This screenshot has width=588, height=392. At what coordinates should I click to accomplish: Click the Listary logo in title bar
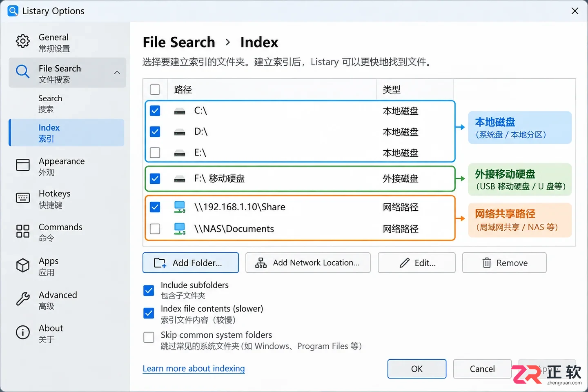coord(13,11)
